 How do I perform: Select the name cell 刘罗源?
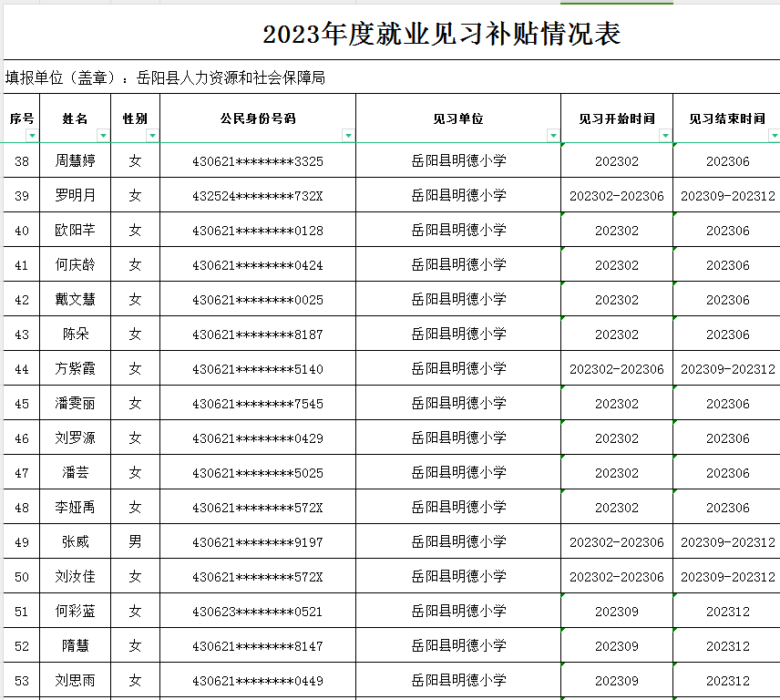(76, 438)
